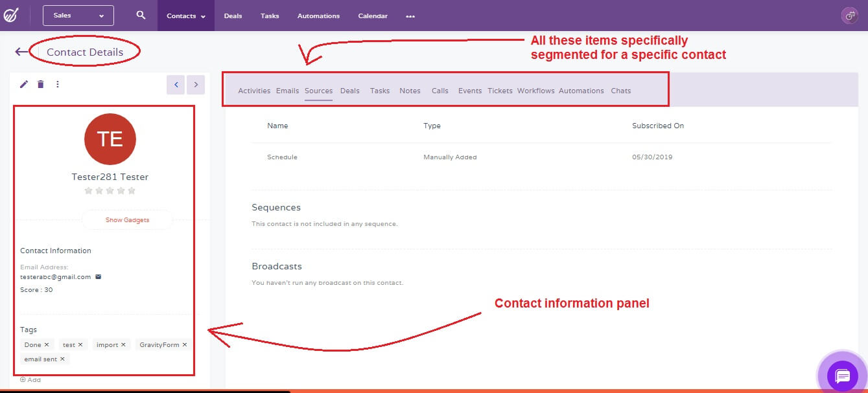Click the profile avatar in the top right
868x393 pixels.
click(x=849, y=14)
